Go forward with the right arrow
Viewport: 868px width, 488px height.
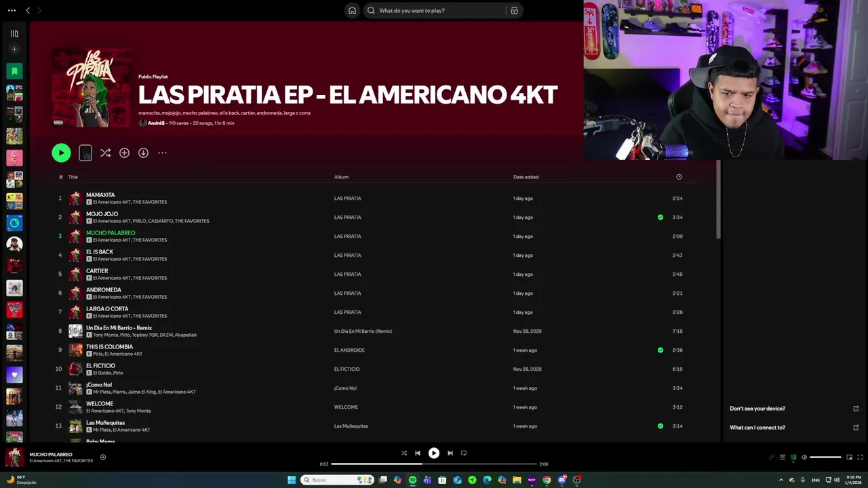tap(39, 10)
